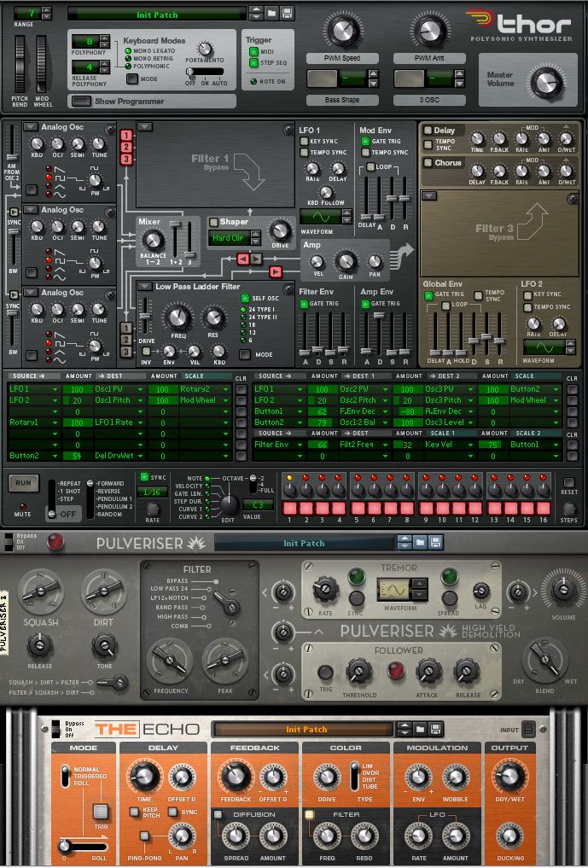Screen dimensions: 588x868
Task: Open the Low Pass Ladder Filter selector
Action: click(146, 287)
